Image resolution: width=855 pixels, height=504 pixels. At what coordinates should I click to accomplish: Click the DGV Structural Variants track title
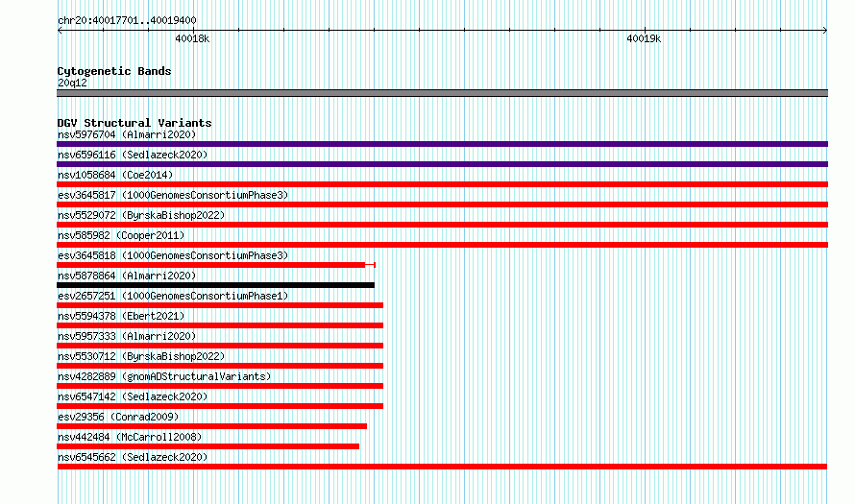tap(134, 123)
